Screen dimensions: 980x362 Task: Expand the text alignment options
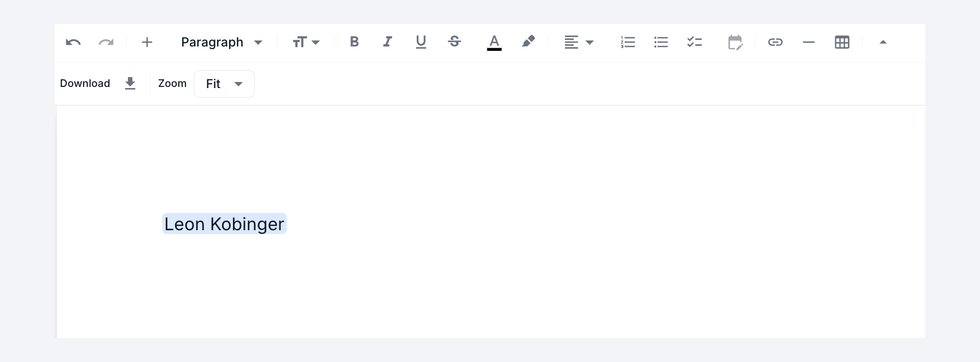[x=579, y=42]
